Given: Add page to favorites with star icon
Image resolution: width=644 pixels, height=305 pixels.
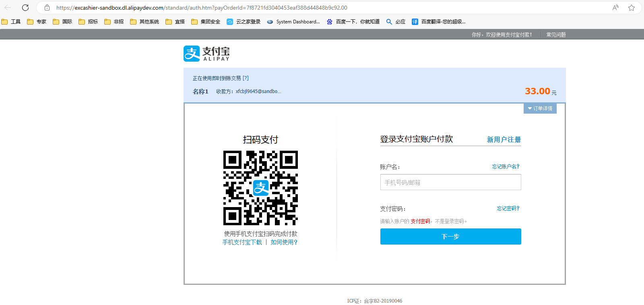Looking at the screenshot, I should click(632, 8).
